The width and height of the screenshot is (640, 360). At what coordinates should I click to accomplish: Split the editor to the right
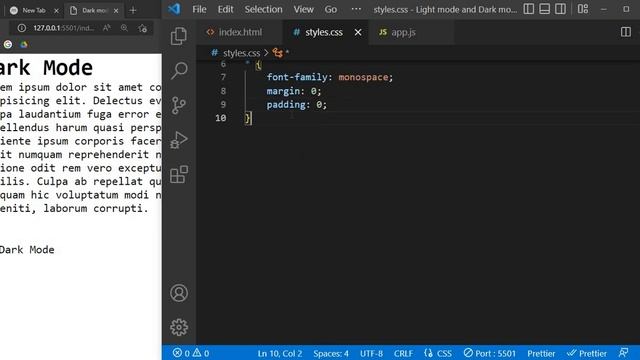(x=626, y=32)
